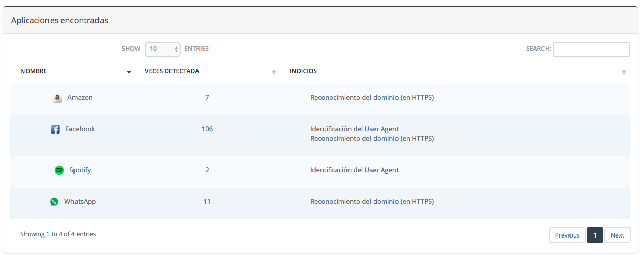644x263 pixels.
Task: Open the Show entries count dropdown
Action: (163, 49)
